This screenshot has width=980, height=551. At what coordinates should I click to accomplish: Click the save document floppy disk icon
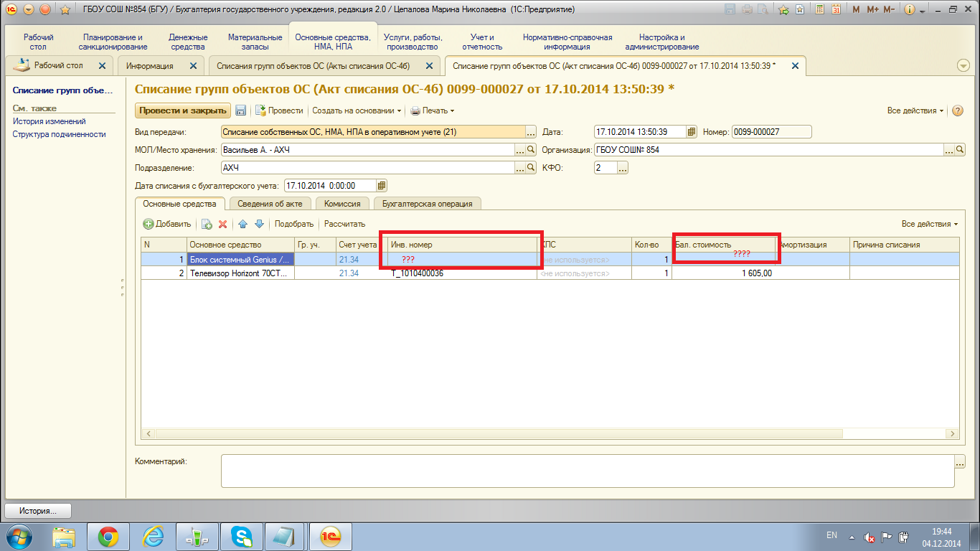click(x=241, y=110)
